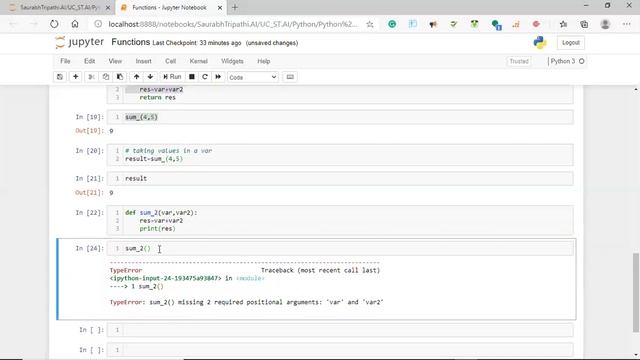This screenshot has height=360, width=640.
Task: Open the Help menu
Action: (264, 61)
